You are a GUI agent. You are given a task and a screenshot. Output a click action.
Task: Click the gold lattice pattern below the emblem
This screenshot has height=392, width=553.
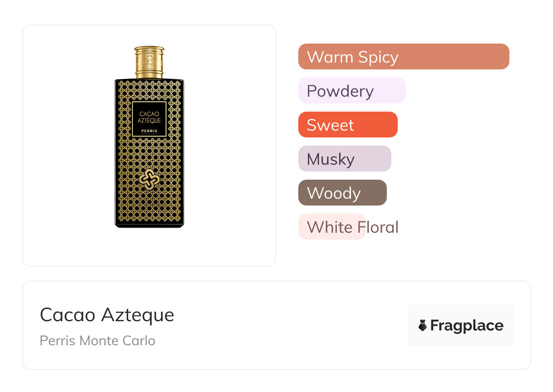[149, 206]
